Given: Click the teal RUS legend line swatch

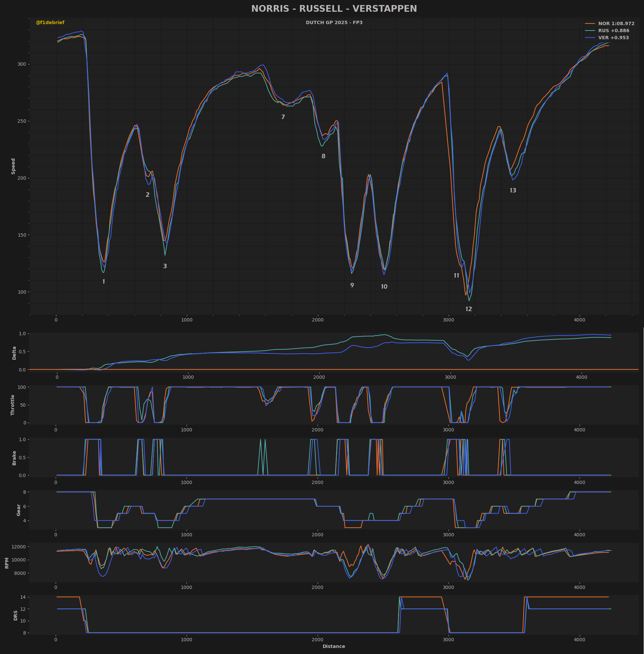Looking at the screenshot, I should coord(590,31).
